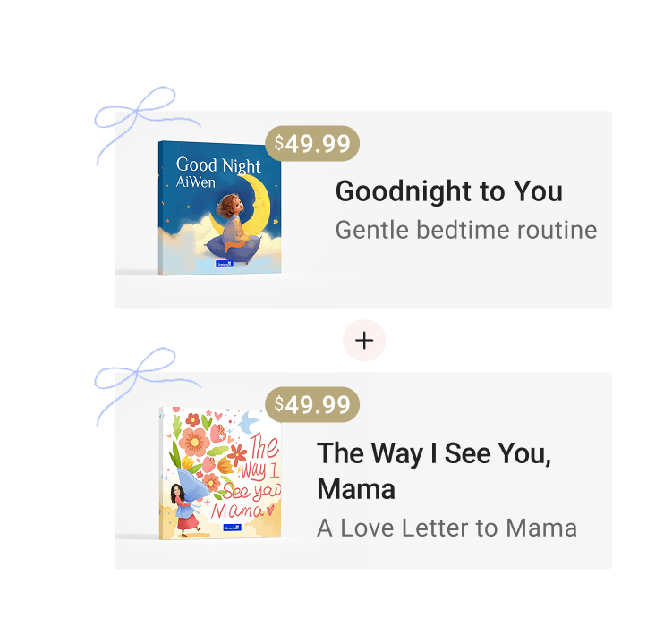Viewport: 672px width, 634px height.
Task: Open The Way I See You Mama cover
Action: (x=220, y=473)
